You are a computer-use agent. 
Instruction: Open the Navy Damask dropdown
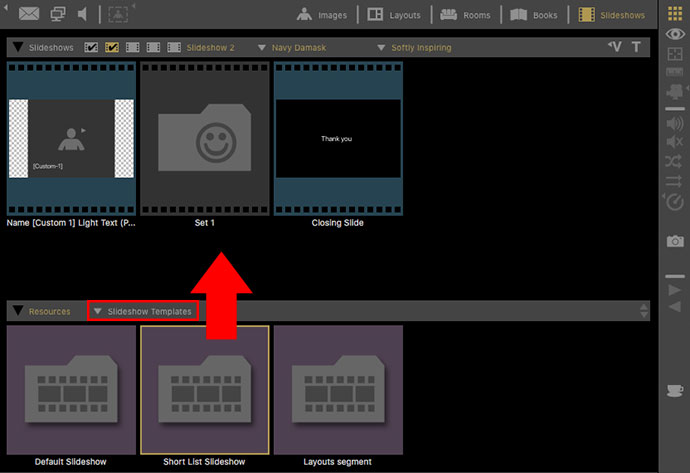[x=299, y=47]
